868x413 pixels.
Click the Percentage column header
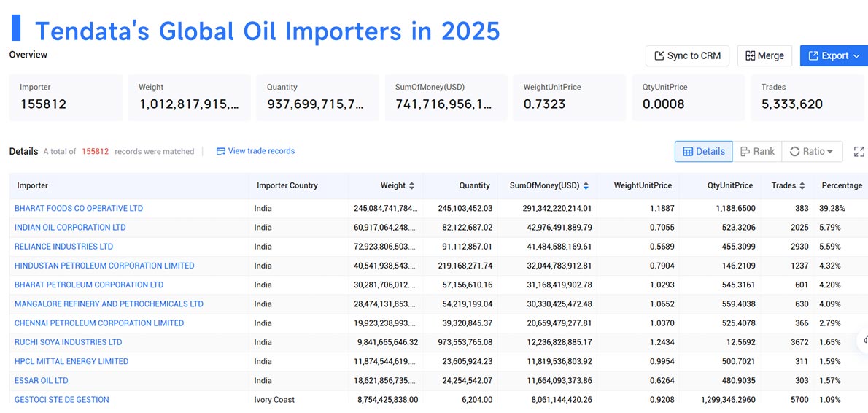(x=842, y=185)
